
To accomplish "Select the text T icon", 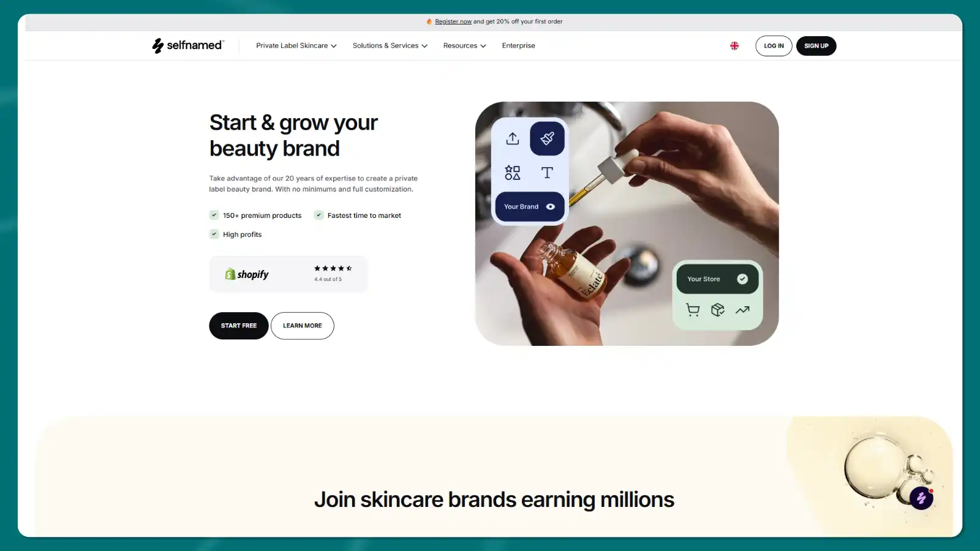I will [547, 173].
